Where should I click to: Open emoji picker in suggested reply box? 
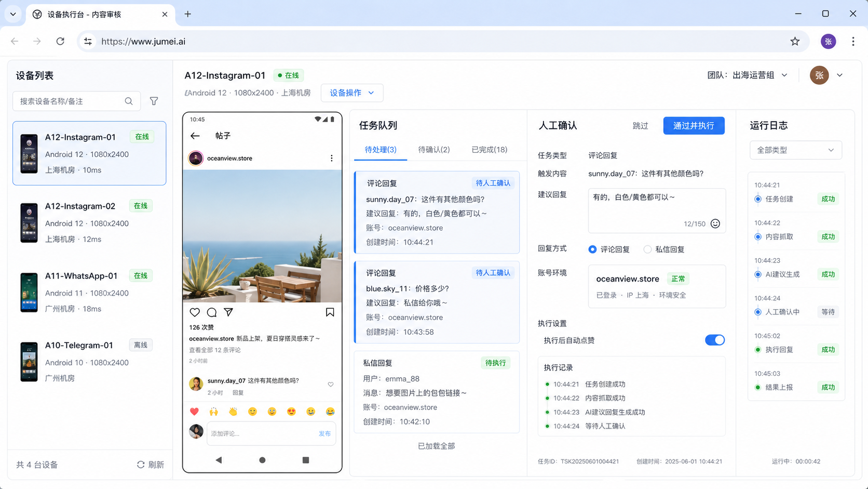point(715,223)
